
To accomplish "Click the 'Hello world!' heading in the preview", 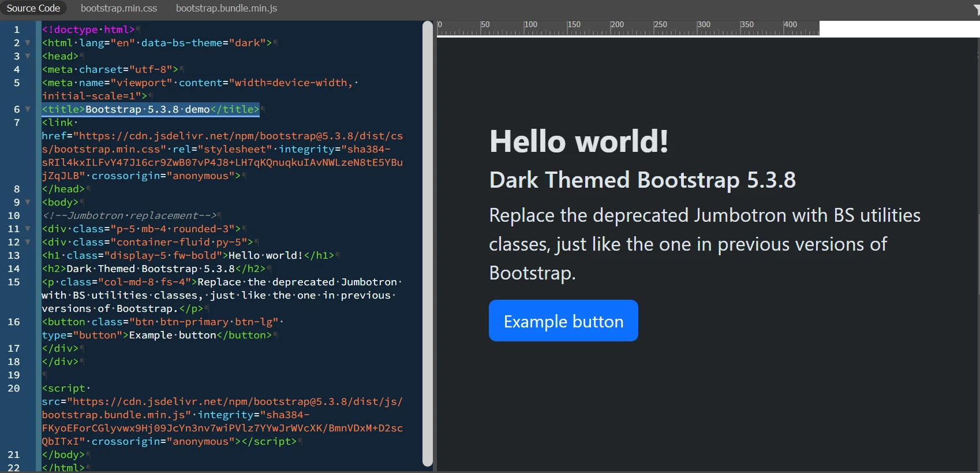I will click(x=579, y=141).
